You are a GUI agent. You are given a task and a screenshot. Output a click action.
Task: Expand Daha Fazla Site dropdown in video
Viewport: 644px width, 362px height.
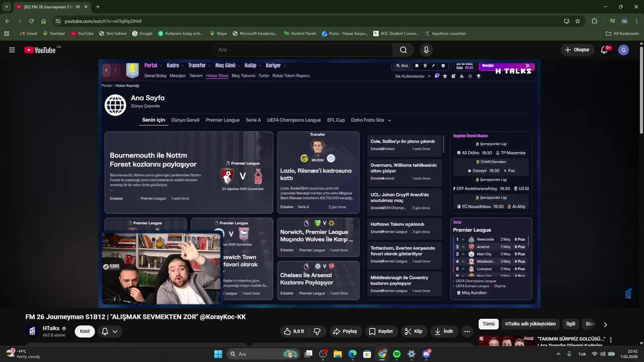click(371, 120)
